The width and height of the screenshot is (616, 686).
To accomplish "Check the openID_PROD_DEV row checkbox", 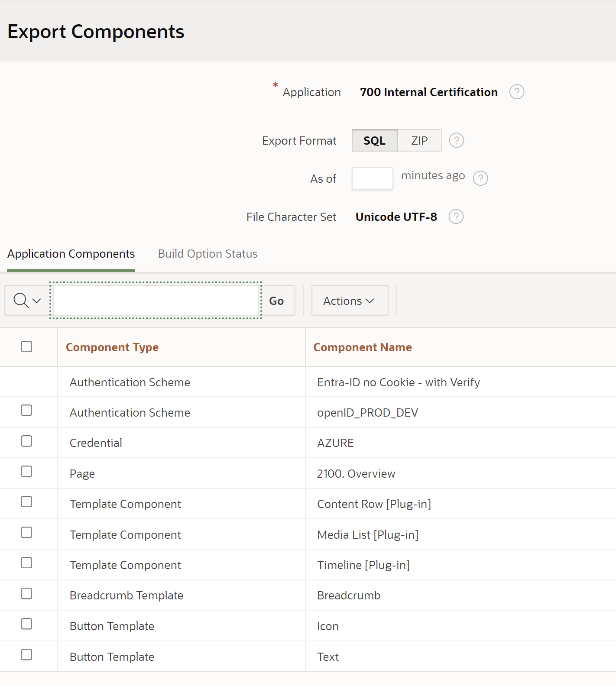I will [x=26, y=410].
